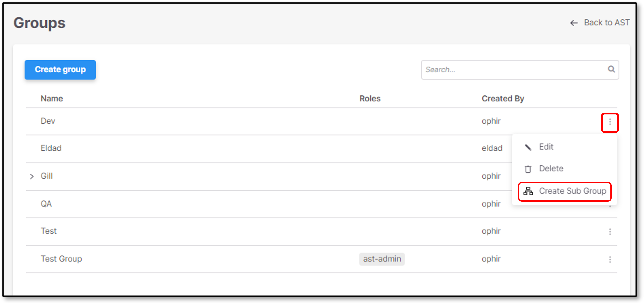Open the three-dot menu for Test
The image size is (644, 304).
pos(610,232)
